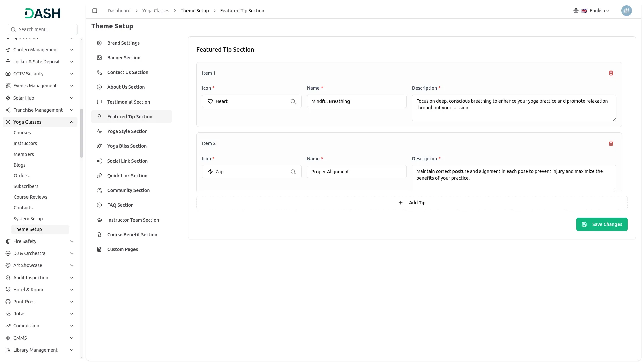Click the Proper Alignment name field

[x=357, y=172]
